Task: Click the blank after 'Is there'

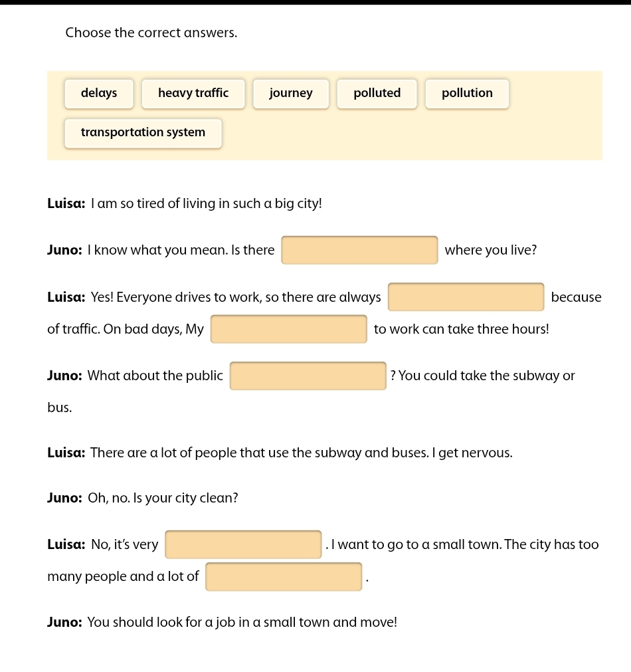Action: [x=359, y=251]
